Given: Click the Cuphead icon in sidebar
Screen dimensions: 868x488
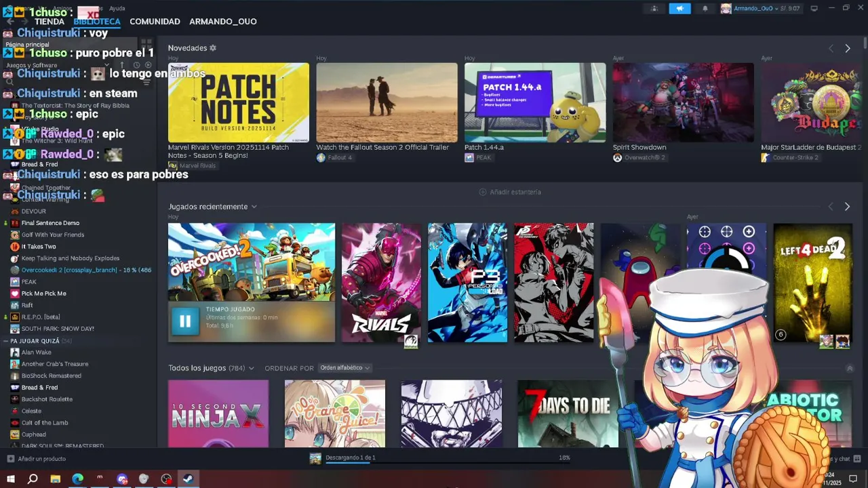Looking at the screenshot, I should (x=15, y=434).
